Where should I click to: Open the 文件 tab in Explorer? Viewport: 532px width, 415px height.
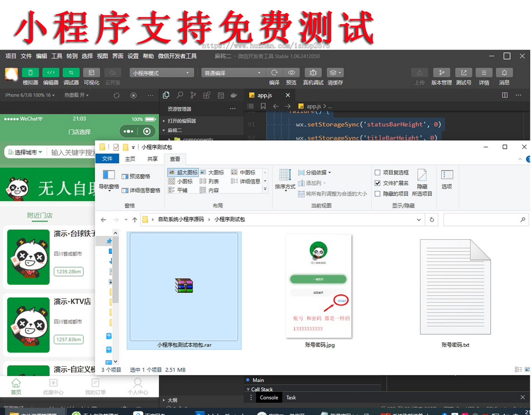pos(107,159)
